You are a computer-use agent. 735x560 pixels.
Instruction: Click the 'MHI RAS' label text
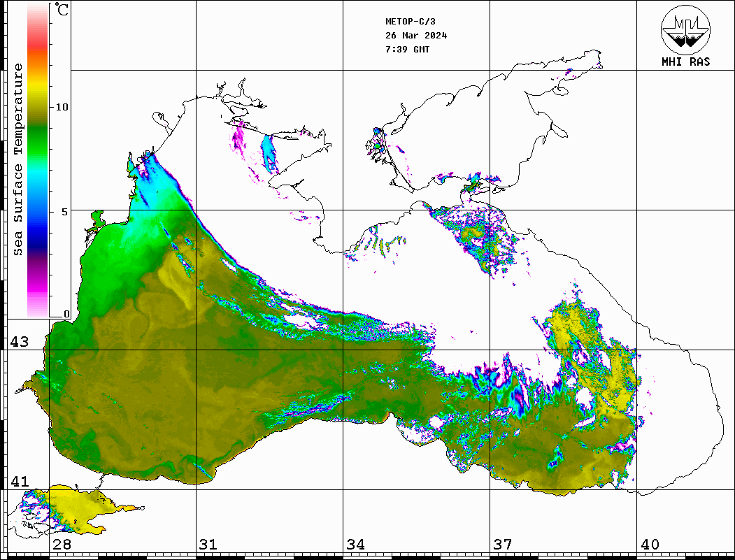click(x=686, y=62)
